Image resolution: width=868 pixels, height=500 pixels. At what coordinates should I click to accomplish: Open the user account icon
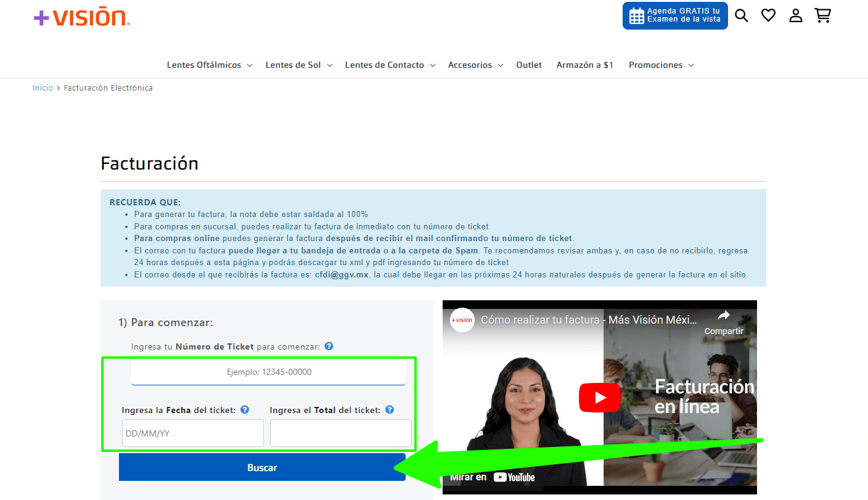(796, 15)
